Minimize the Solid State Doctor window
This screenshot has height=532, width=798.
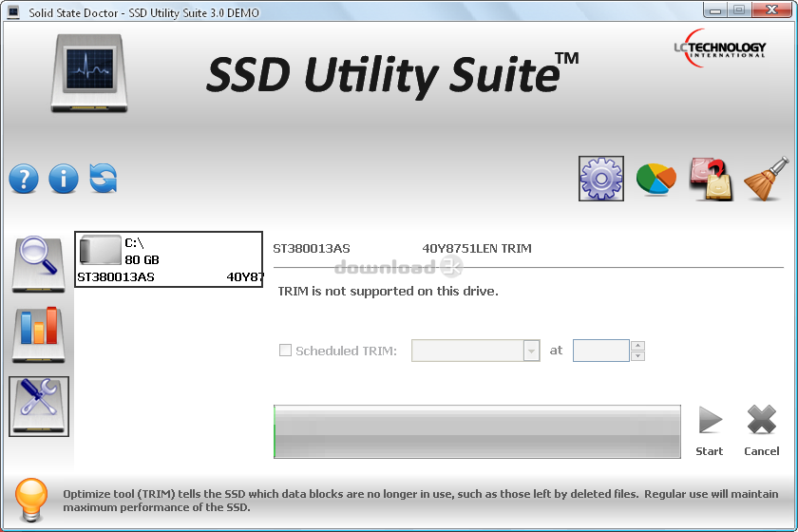(715, 10)
